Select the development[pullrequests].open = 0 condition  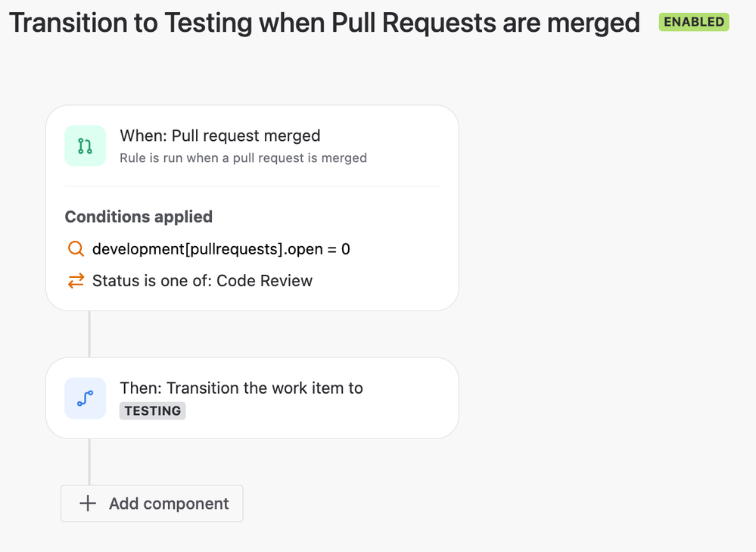[221, 249]
